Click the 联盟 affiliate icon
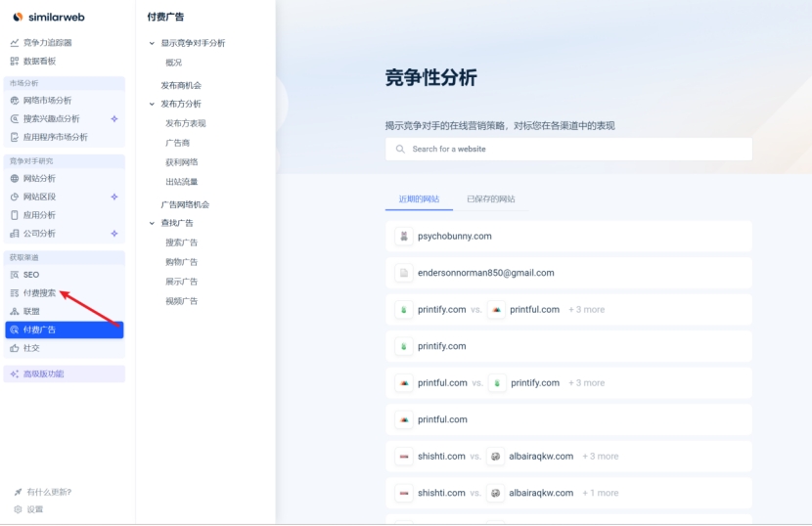 coord(15,312)
